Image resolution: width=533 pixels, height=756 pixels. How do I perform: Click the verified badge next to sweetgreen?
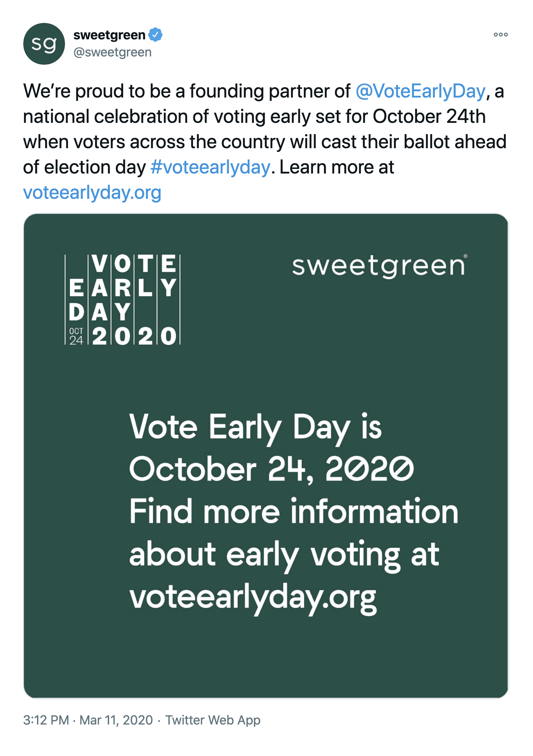(156, 34)
